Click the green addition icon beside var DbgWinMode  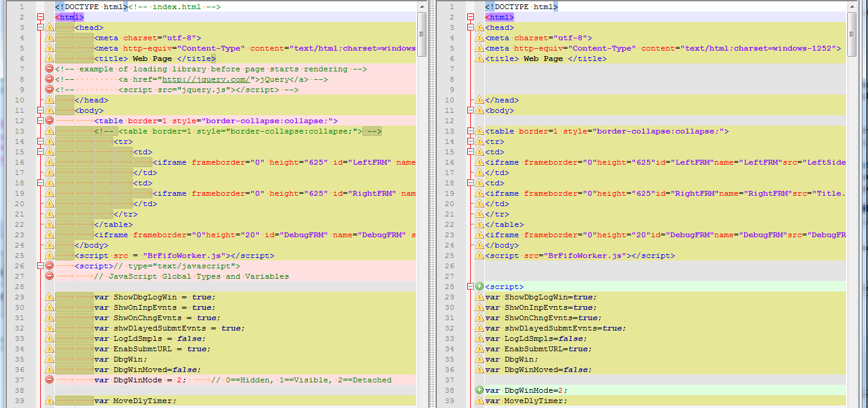point(481,390)
